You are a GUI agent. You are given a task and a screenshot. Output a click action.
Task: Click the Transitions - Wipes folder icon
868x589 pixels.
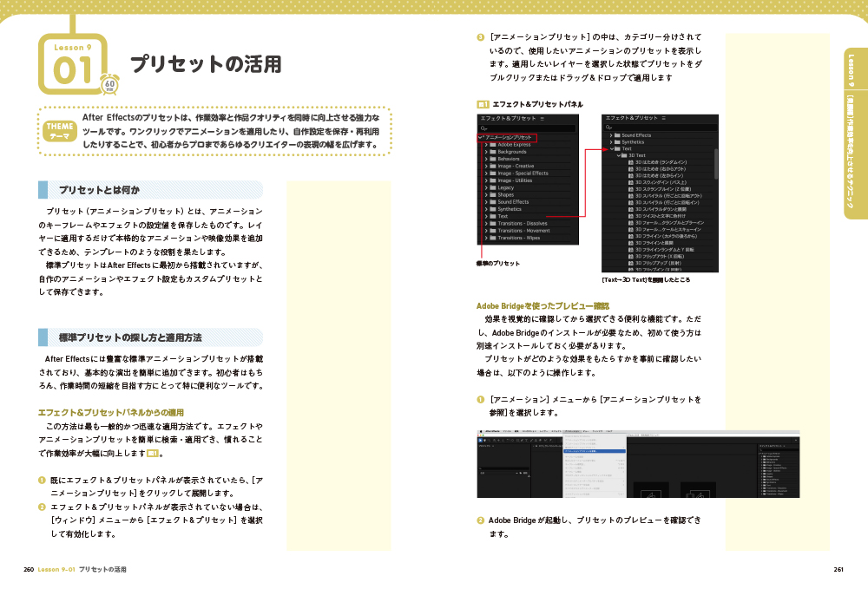(x=492, y=238)
